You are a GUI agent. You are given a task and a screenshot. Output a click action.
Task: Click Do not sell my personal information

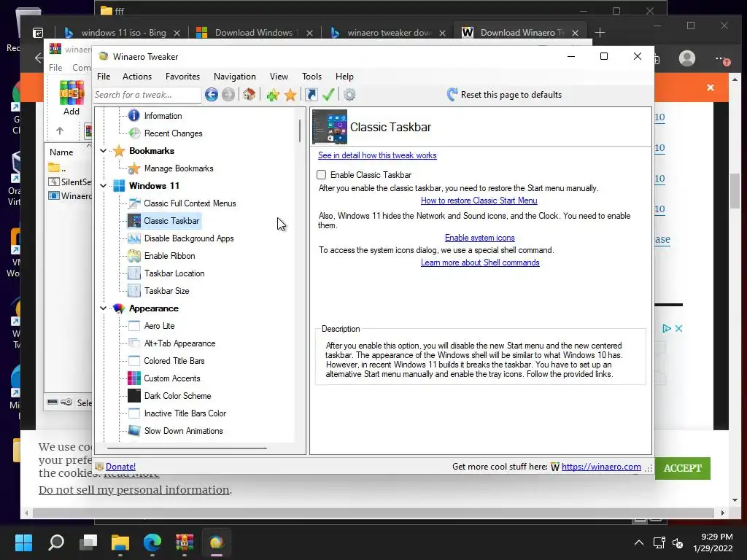(x=134, y=490)
